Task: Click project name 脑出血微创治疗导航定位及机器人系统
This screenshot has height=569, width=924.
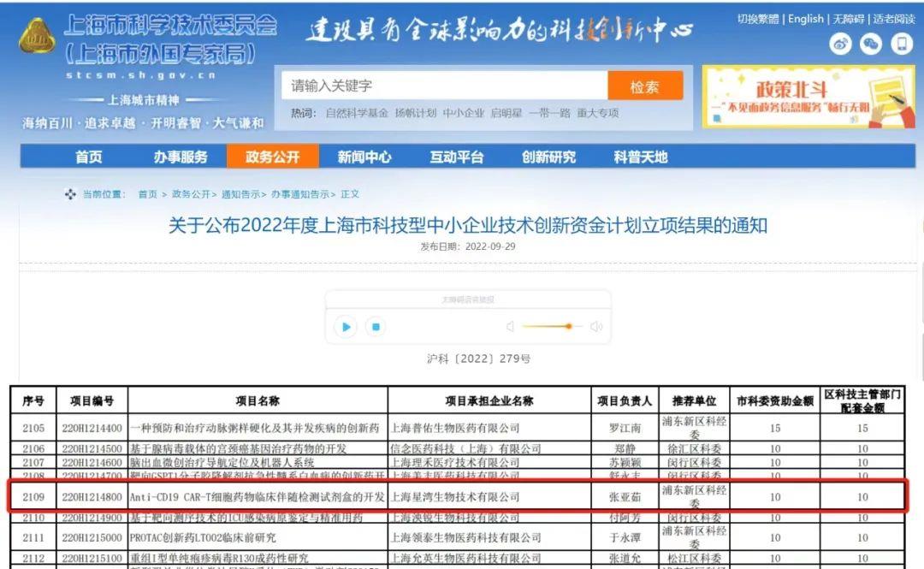Action: click(222, 462)
